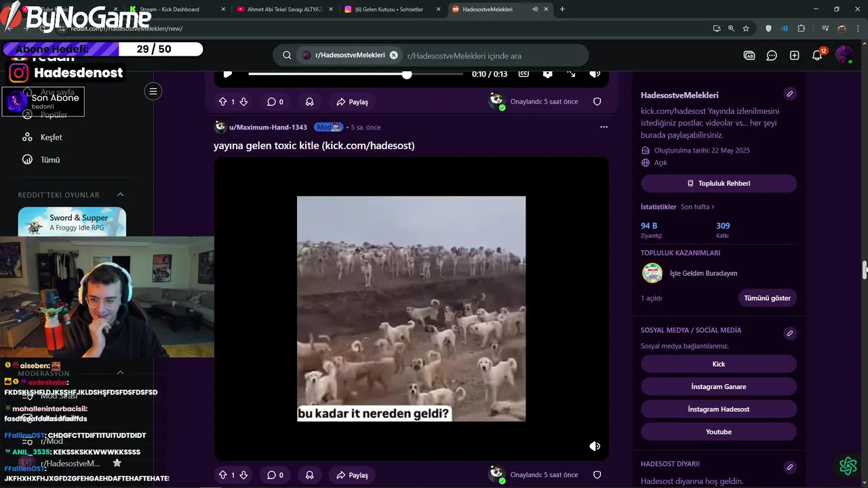
Task: Edit the Sosyal Medya widget pencil
Action: (x=789, y=333)
